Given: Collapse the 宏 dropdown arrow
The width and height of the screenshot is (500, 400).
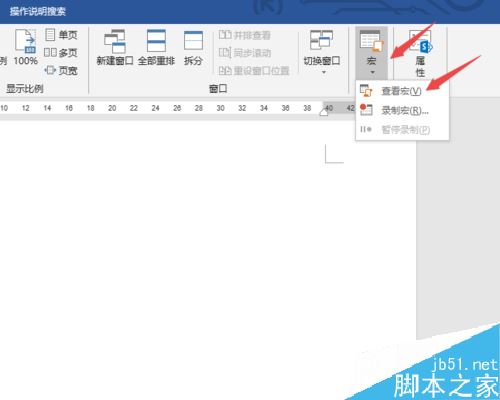Looking at the screenshot, I should [372, 72].
